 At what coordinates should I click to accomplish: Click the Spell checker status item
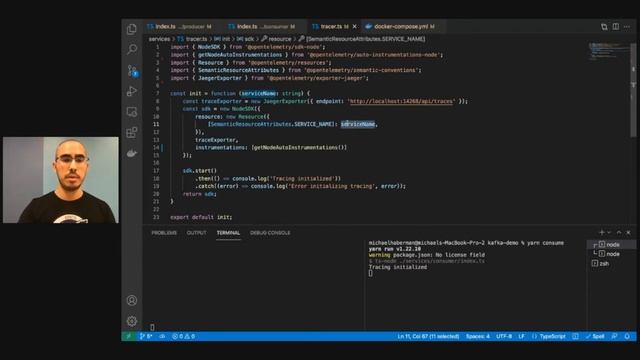[595, 336]
